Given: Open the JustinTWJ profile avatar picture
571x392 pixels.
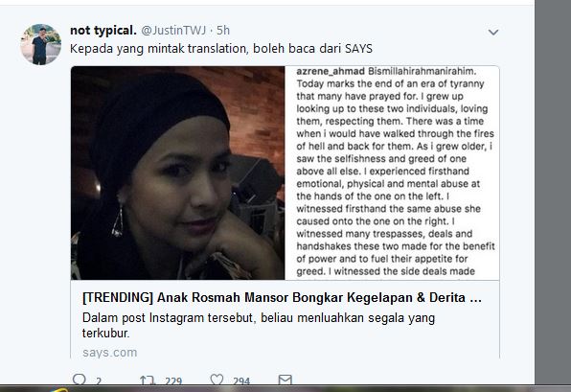Looking at the screenshot, I should pos(41,44).
